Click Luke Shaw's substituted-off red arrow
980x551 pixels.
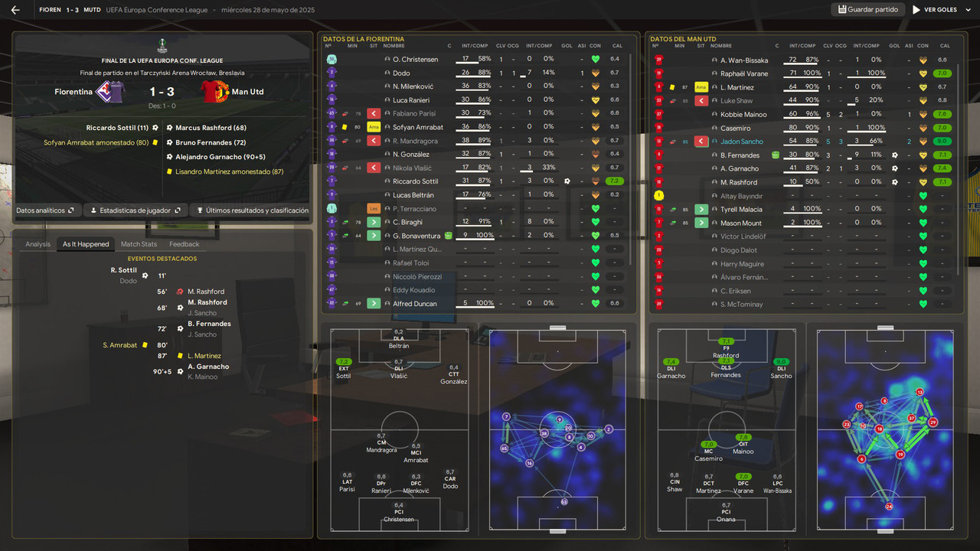pyautogui.click(x=701, y=100)
